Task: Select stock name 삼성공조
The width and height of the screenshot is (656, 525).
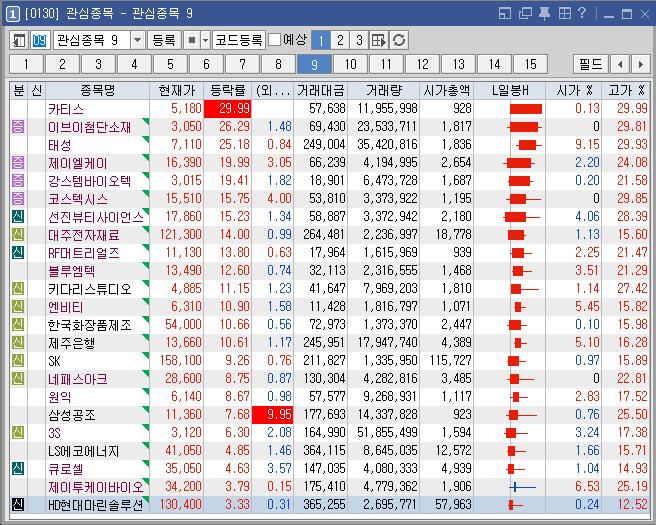Action: [x=72, y=415]
